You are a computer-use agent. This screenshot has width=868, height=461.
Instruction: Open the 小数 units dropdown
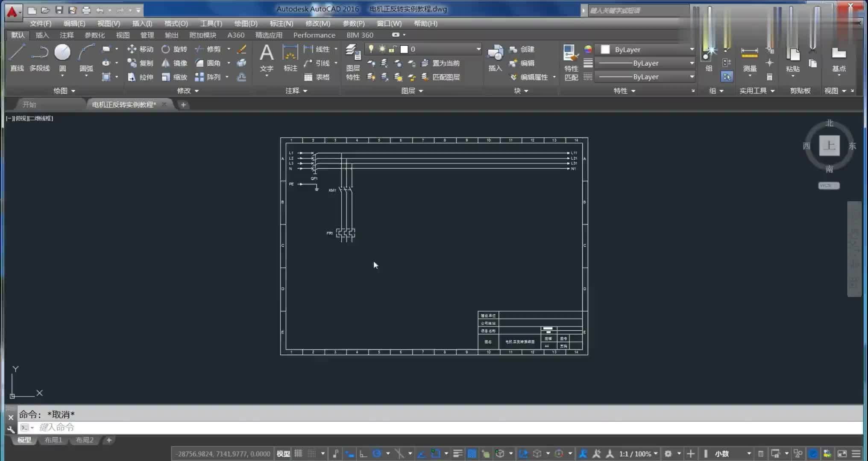(x=733, y=453)
